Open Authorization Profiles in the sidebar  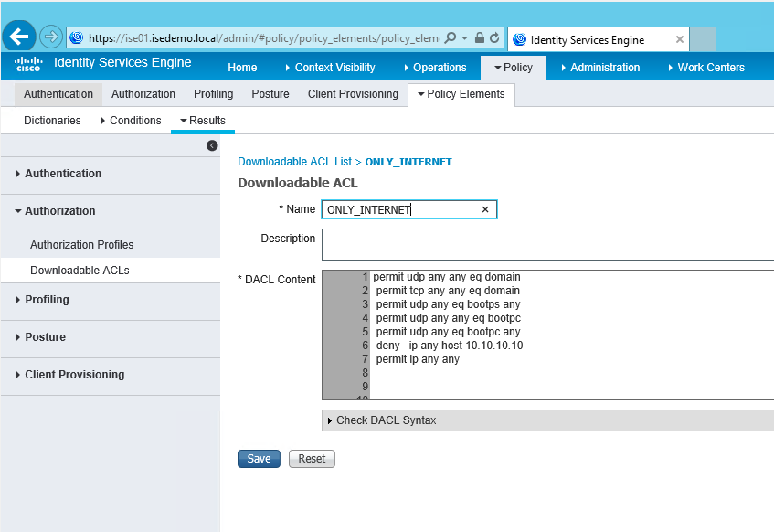point(82,244)
